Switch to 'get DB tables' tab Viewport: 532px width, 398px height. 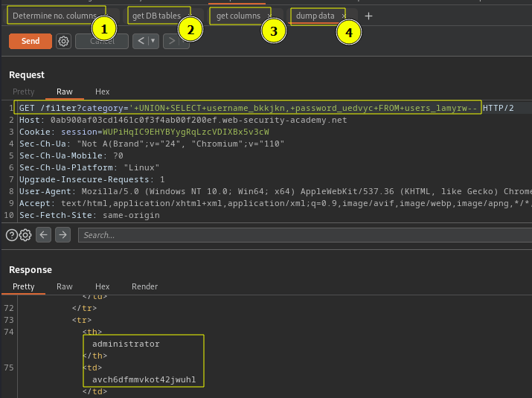pos(156,16)
